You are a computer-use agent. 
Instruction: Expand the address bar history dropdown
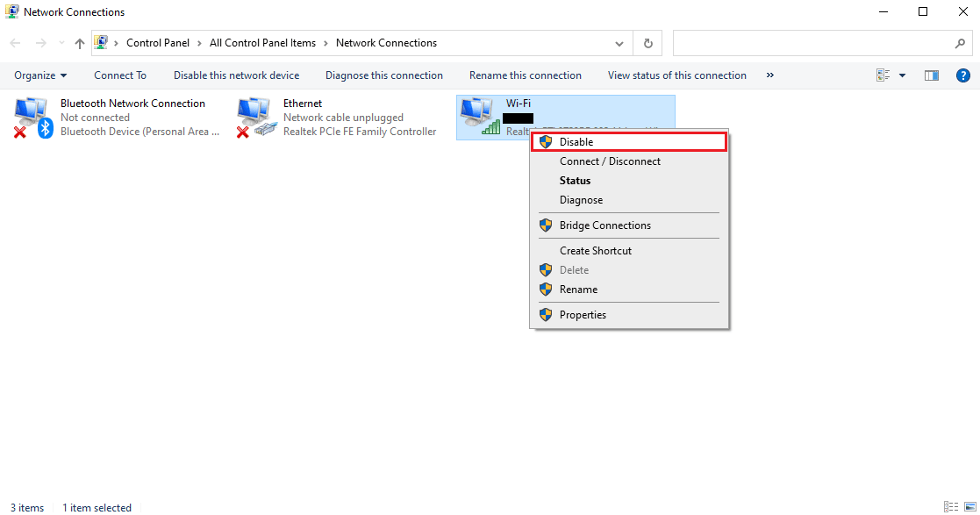619,43
